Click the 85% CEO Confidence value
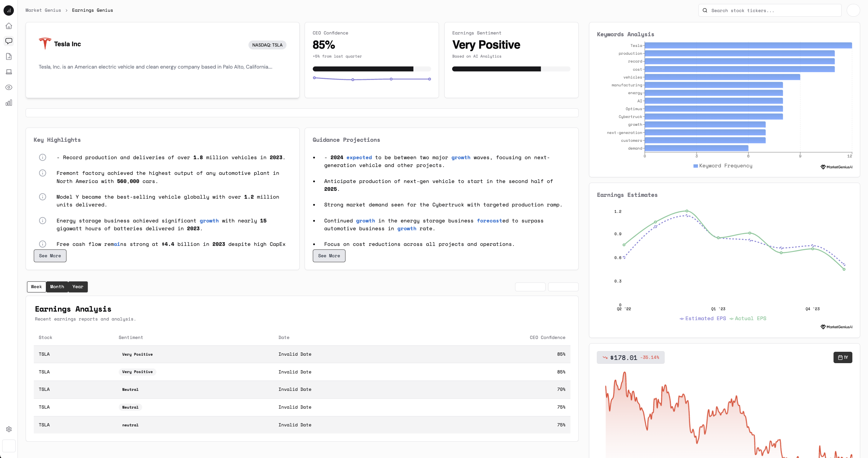 324,45
